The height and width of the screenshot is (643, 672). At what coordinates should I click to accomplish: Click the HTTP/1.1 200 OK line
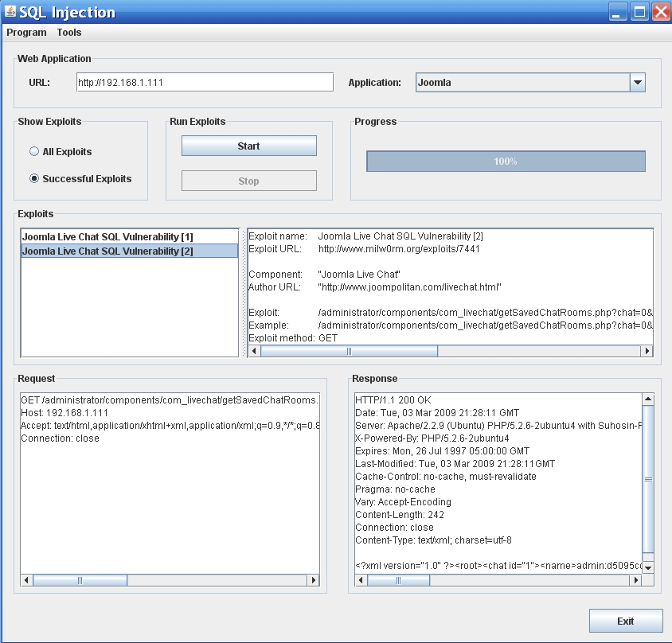pos(393,400)
